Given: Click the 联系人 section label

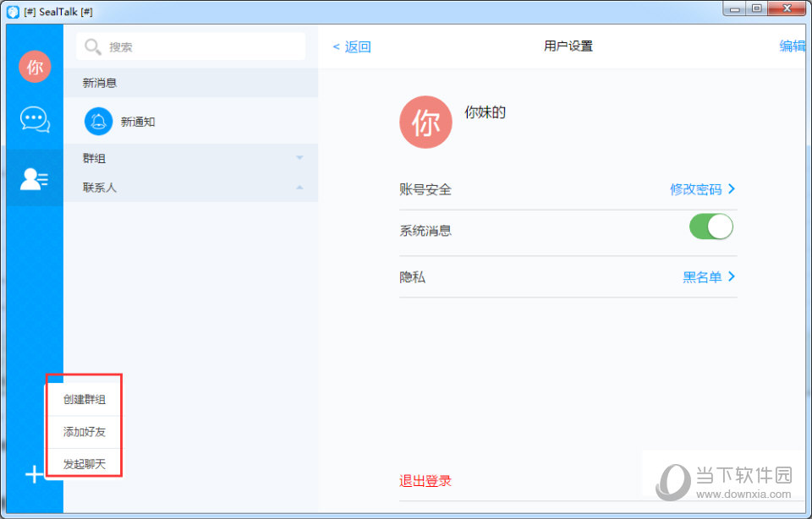Looking at the screenshot, I should point(100,188).
